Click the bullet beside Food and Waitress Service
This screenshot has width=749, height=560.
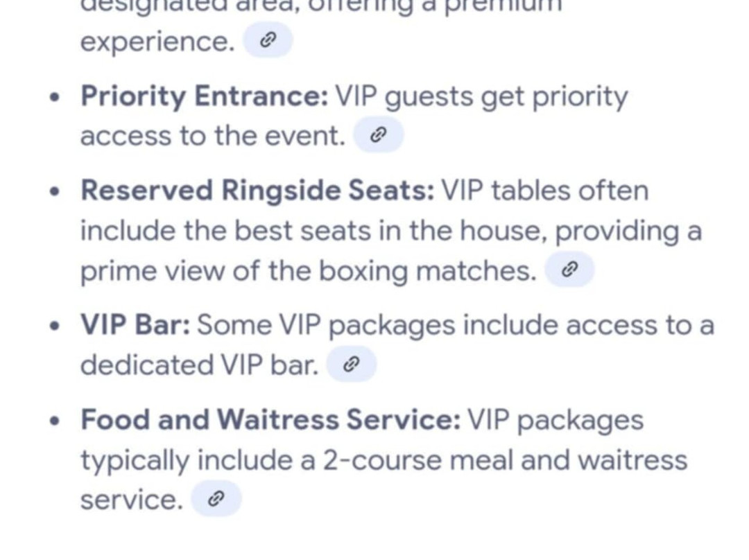coord(55,421)
